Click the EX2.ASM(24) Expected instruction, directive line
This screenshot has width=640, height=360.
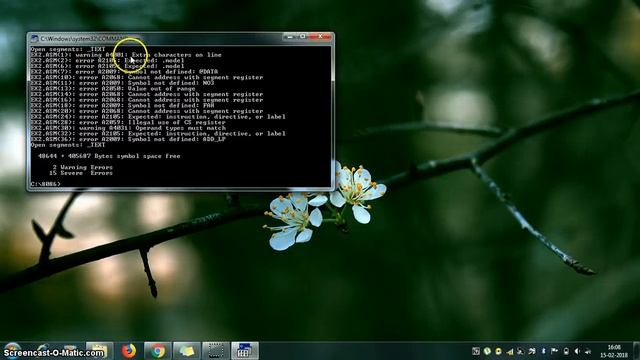point(158,117)
